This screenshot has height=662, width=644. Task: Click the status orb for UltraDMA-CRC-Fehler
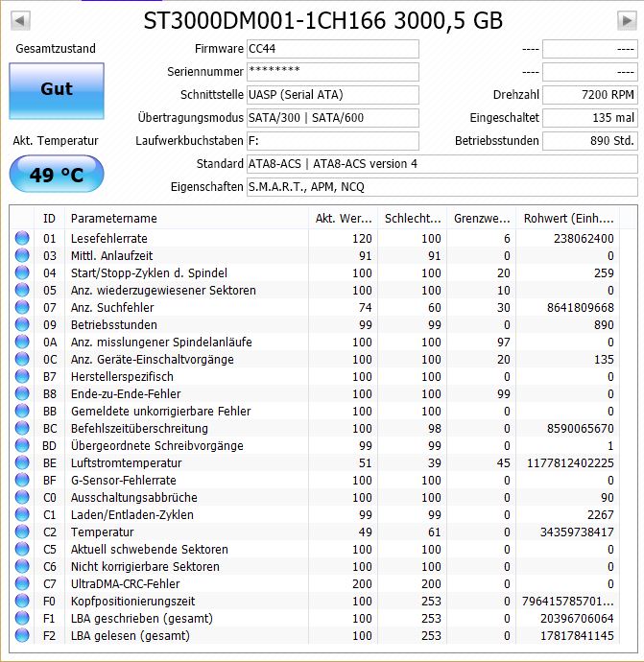[22, 583]
